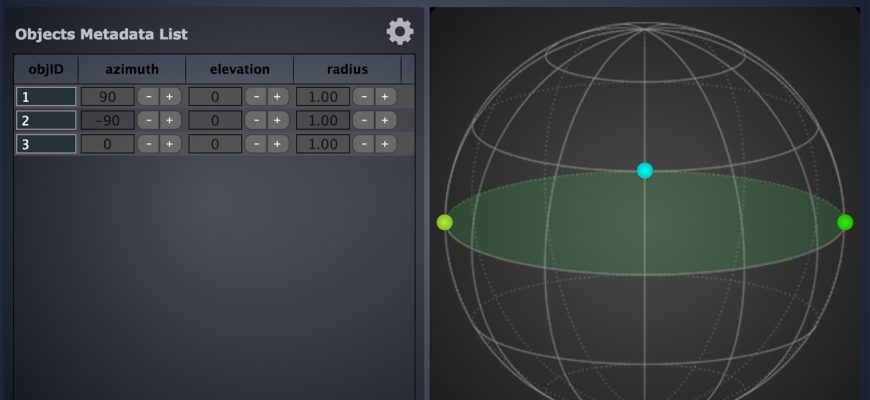
Task: Select the cyan object dot on sphere
Action: [645, 171]
